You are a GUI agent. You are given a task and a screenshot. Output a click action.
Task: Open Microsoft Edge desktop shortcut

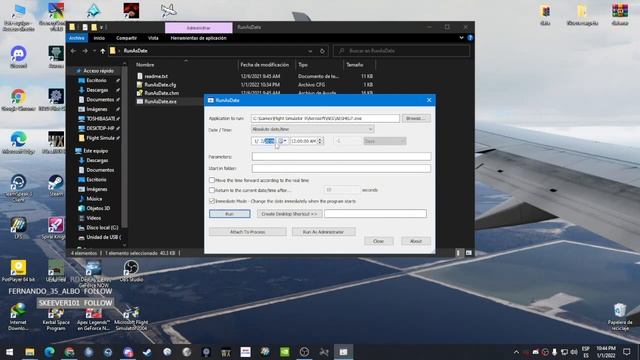tap(18, 143)
